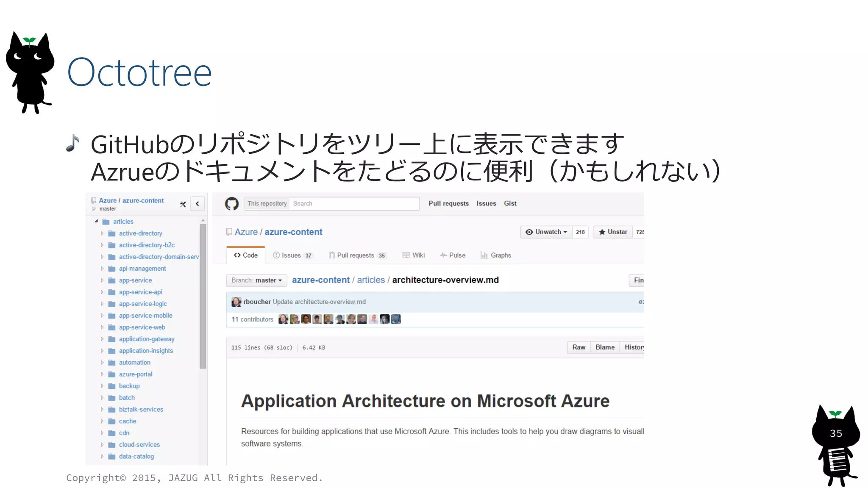Select data-catalog in the tree
The image size is (868, 488).
coord(136,457)
